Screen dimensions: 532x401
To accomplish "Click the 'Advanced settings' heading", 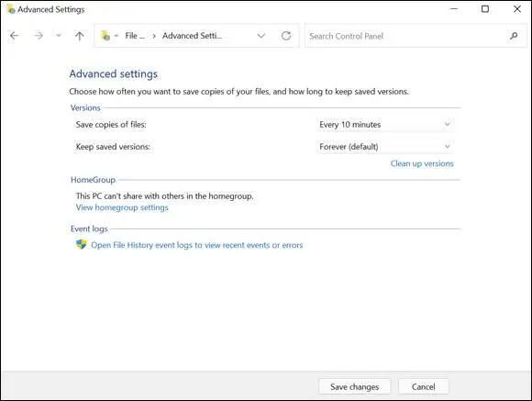I will [x=114, y=74].
